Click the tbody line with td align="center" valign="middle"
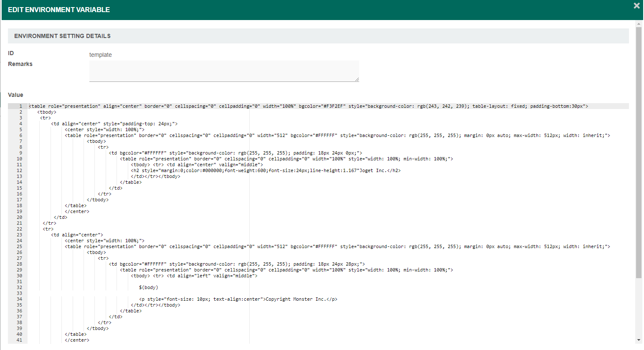This screenshot has width=644, height=350. click(197, 165)
